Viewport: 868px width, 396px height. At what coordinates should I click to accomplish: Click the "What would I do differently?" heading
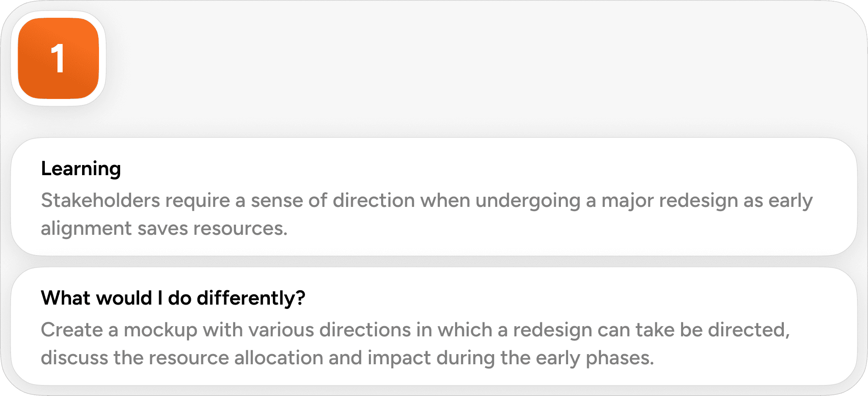[173, 298]
